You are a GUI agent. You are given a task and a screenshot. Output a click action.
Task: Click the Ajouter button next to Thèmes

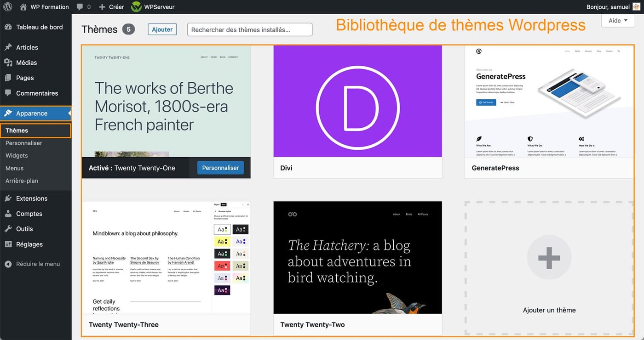coord(162,29)
